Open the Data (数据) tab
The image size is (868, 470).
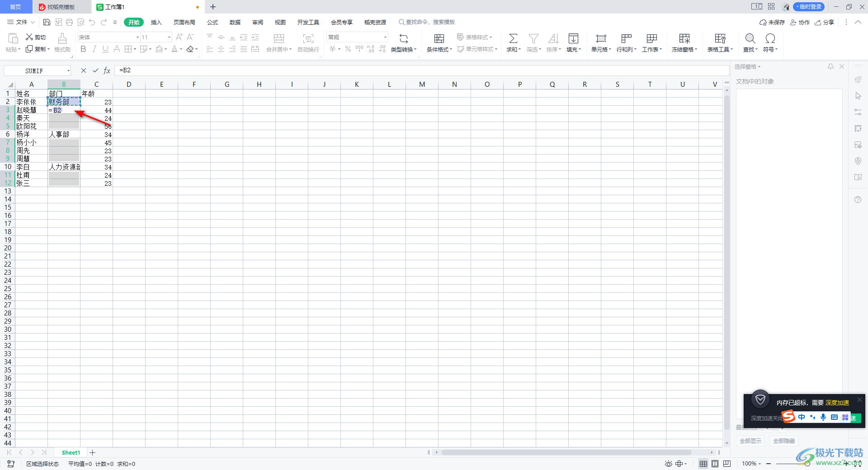click(x=235, y=22)
